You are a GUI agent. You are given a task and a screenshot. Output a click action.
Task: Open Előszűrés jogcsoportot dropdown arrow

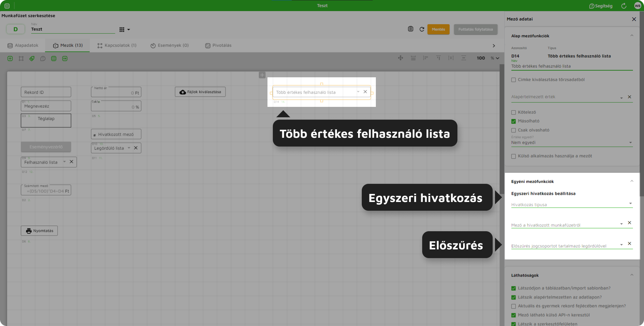tap(622, 244)
